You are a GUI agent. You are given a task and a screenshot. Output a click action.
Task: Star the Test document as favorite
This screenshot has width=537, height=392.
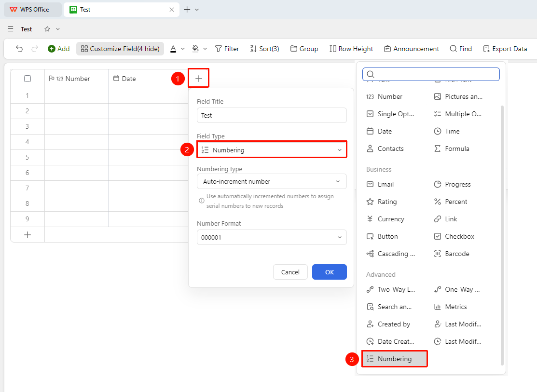pyautogui.click(x=47, y=29)
